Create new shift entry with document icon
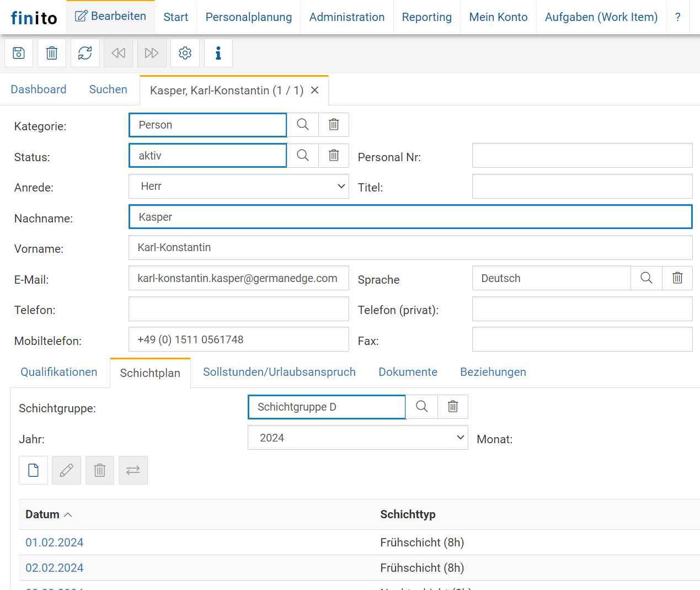 point(34,470)
